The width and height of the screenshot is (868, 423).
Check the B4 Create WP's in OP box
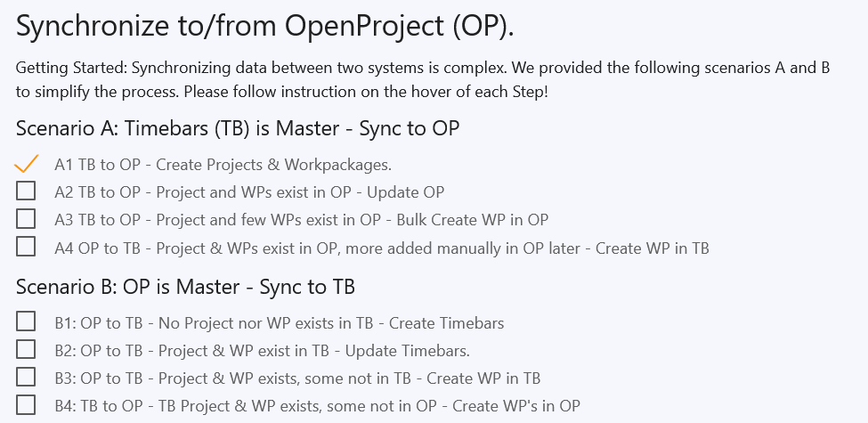pyautogui.click(x=26, y=405)
